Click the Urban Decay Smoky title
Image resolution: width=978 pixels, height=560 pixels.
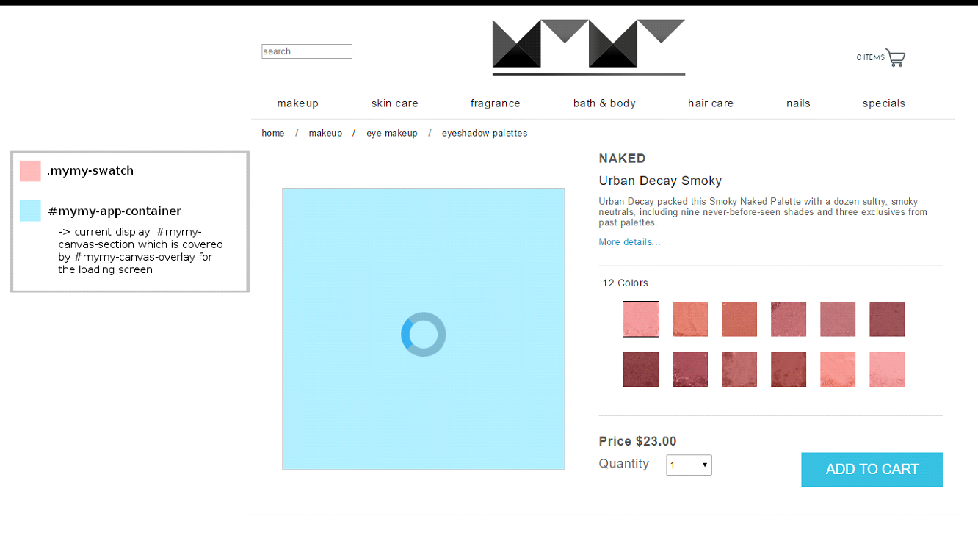[x=660, y=181]
